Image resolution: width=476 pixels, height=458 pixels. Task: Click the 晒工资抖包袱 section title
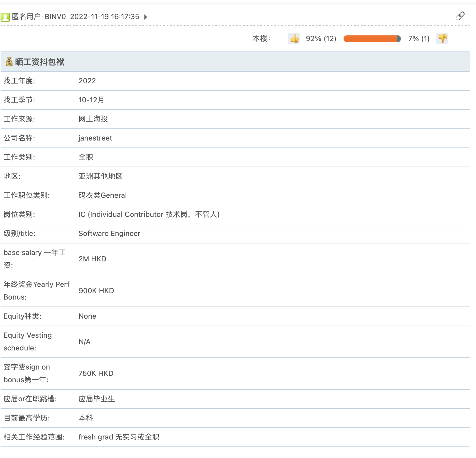[x=40, y=62]
